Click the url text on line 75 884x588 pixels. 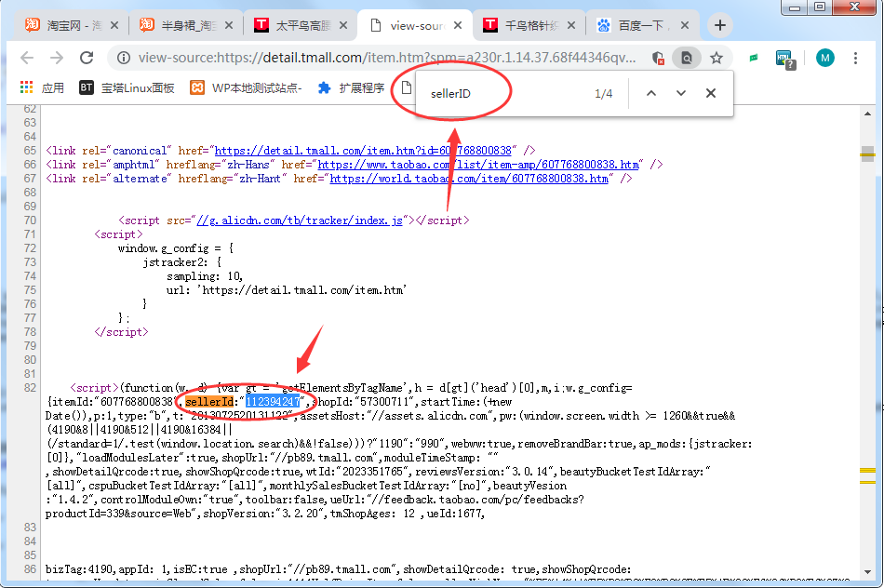click(x=287, y=290)
